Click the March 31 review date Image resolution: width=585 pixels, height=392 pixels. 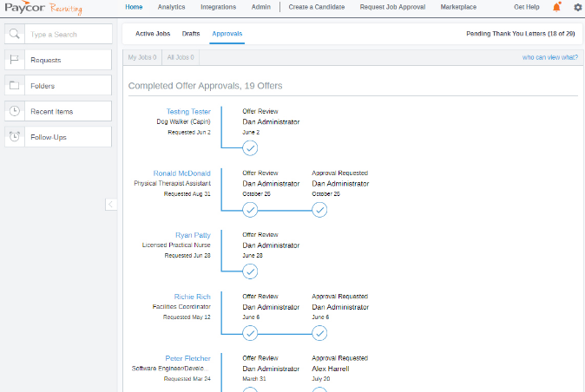pyautogui.click(x=254, y=379)
